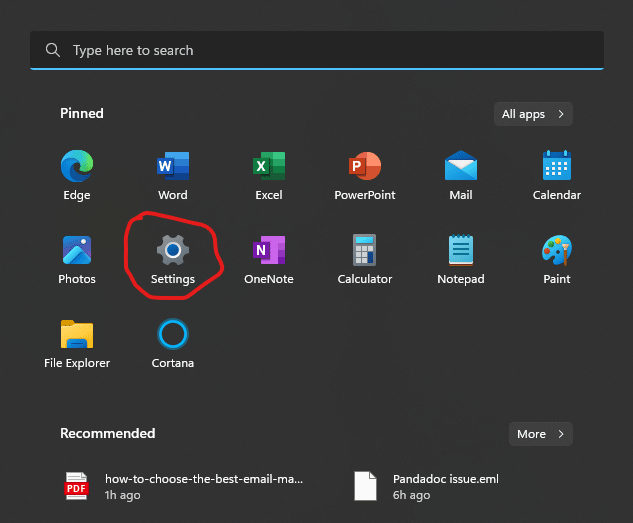633x523 pixels.
Task: Open OneNote
Action: click(x=269, y=259)
